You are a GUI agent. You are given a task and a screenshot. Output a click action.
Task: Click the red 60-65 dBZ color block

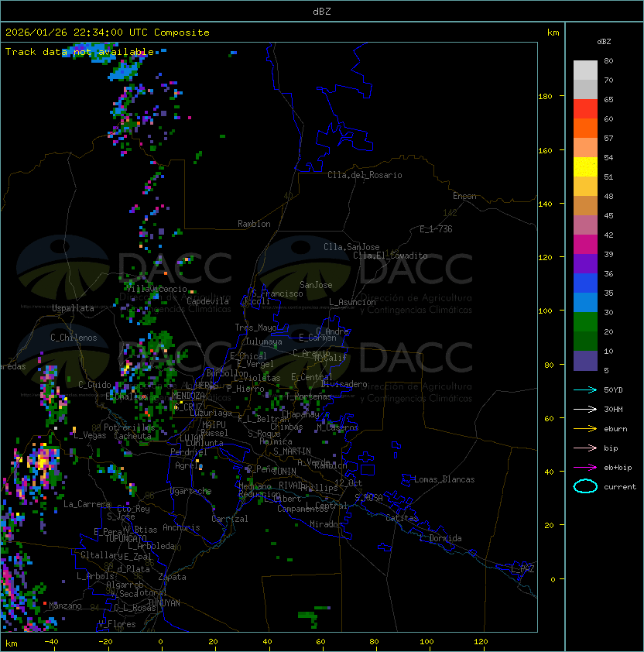point(586,109)
